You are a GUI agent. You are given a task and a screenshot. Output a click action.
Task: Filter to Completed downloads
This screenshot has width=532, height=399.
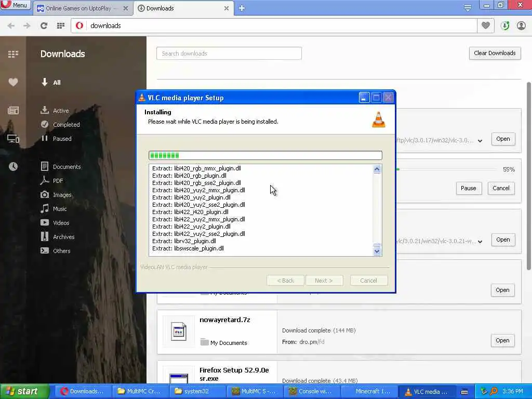tap(60, 125)
